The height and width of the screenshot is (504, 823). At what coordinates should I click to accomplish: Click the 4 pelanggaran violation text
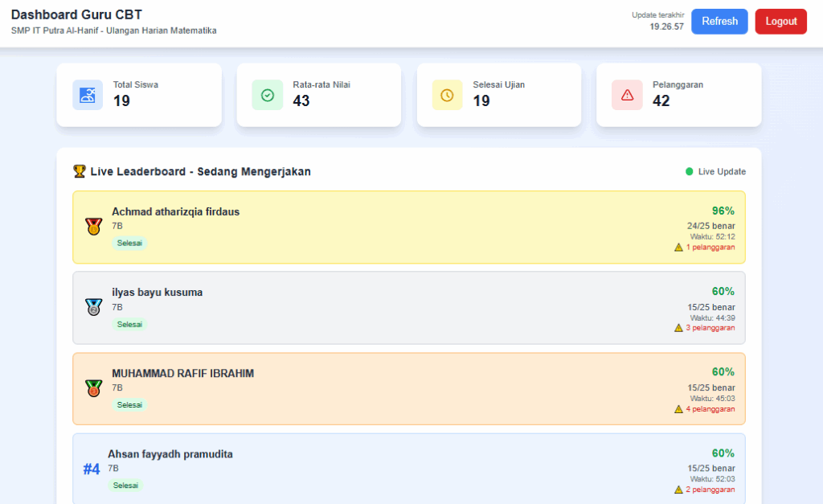[x=710, y=409]
